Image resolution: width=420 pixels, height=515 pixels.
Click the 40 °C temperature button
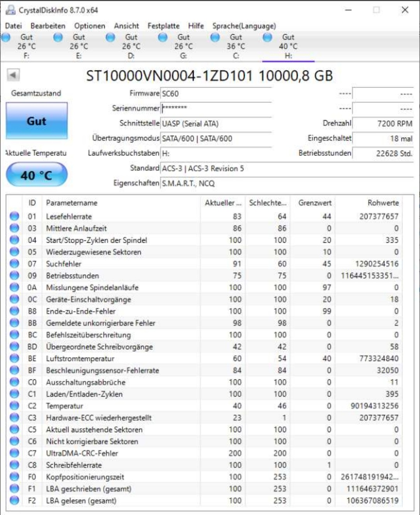37,175
